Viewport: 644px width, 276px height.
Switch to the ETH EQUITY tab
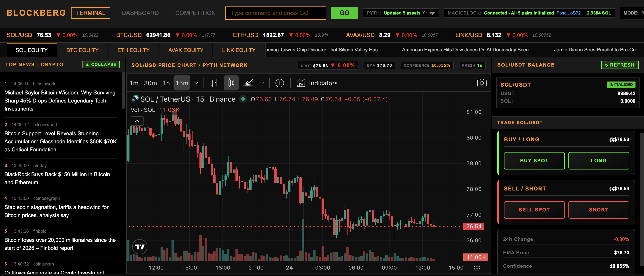133,50
